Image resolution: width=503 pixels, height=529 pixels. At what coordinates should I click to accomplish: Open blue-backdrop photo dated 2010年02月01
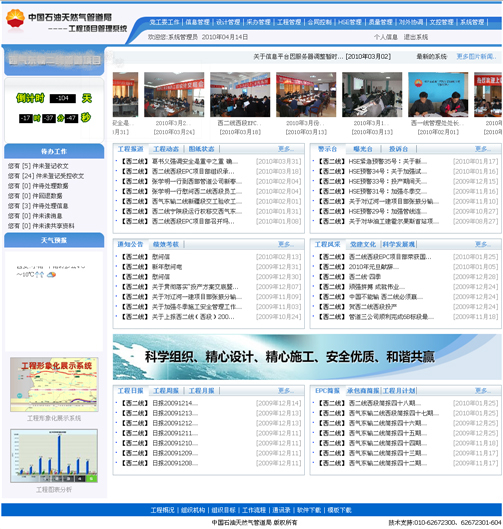pos(438,94)
